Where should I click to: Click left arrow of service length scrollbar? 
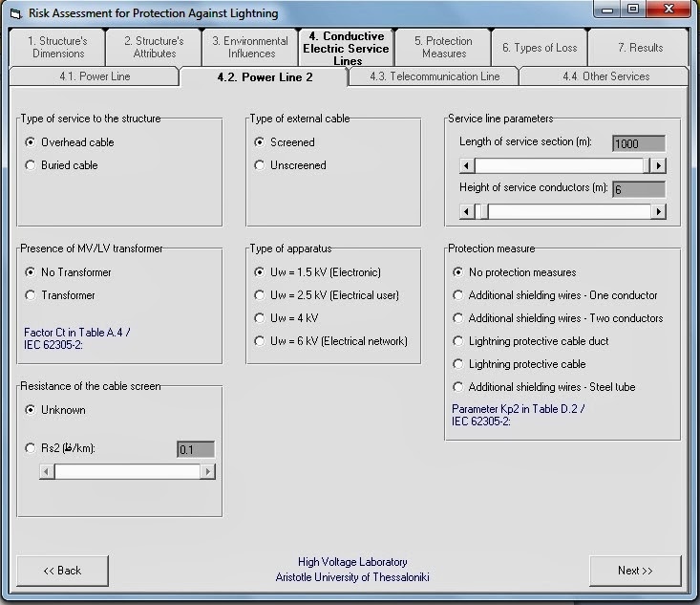(x=467, y=165)
